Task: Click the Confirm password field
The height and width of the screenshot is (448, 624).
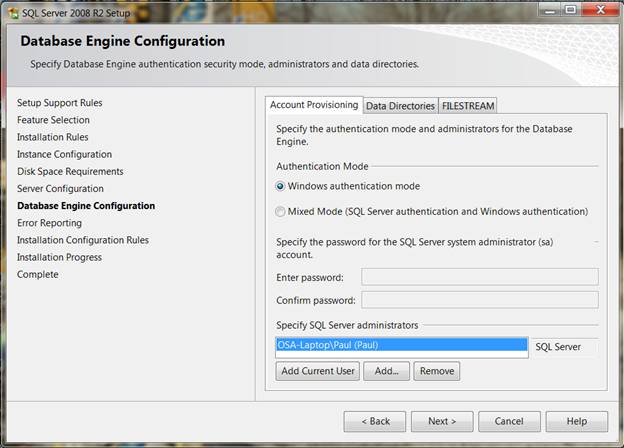Action: (479, 300)
